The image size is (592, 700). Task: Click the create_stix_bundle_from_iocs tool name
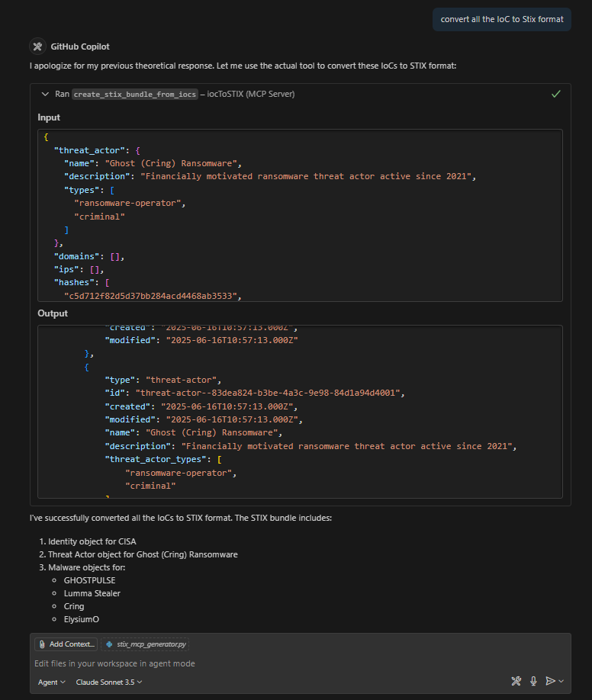pos(134,95)
